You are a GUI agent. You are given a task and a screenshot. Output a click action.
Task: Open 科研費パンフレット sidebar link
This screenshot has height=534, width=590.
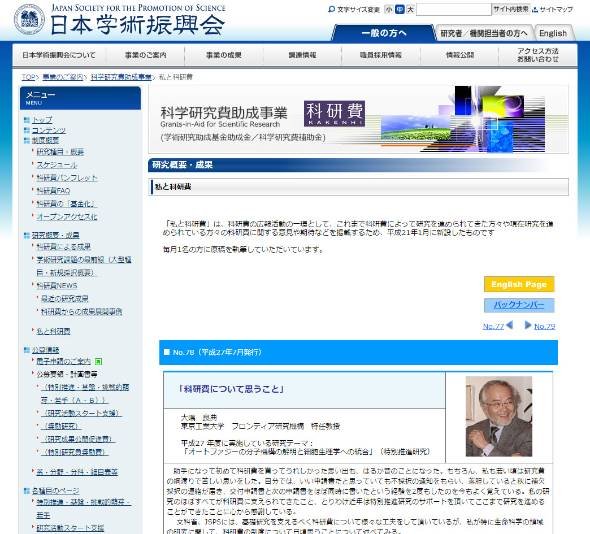pyautogui.click(x=67, y=178)
